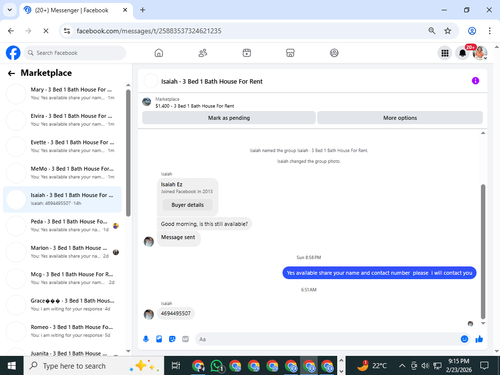
Task: Open Chrome profile icon
Action: [x=472, y=31]
